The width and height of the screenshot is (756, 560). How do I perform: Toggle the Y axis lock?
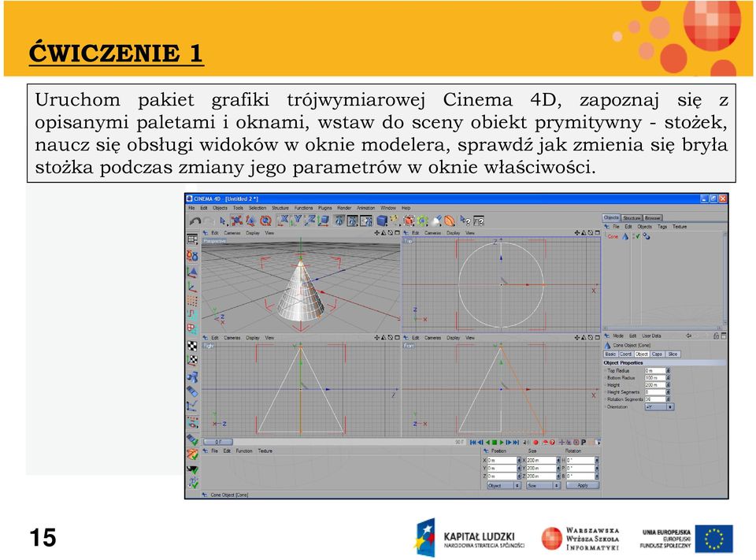coord(297,221)
